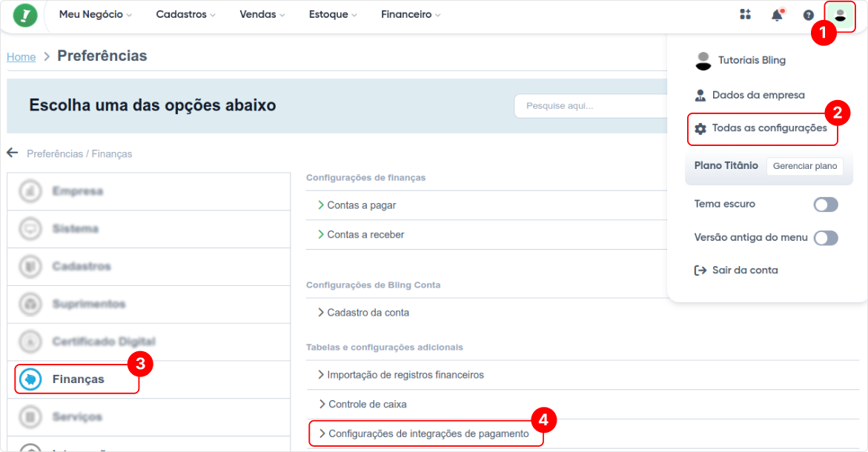This screenshot has height=452, width=868.
Task: Click the Plano Titânio label
Action: coord(726,165)
